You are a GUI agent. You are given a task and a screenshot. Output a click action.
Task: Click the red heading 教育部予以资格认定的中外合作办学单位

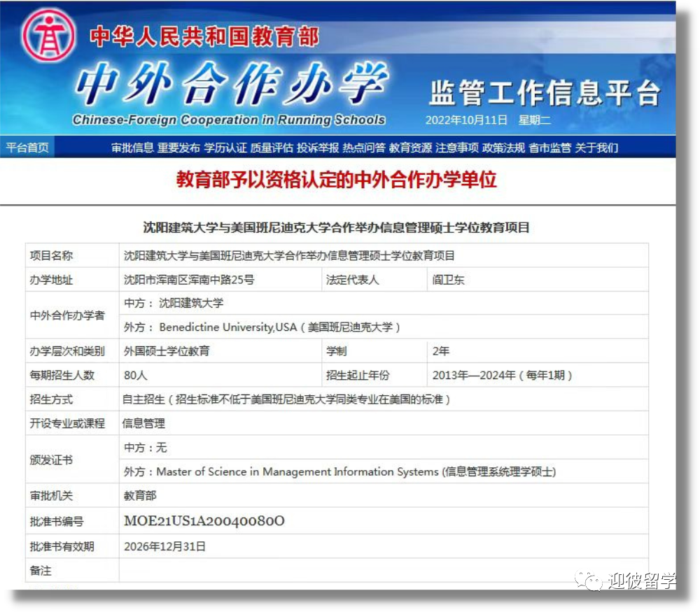point(337,179)
